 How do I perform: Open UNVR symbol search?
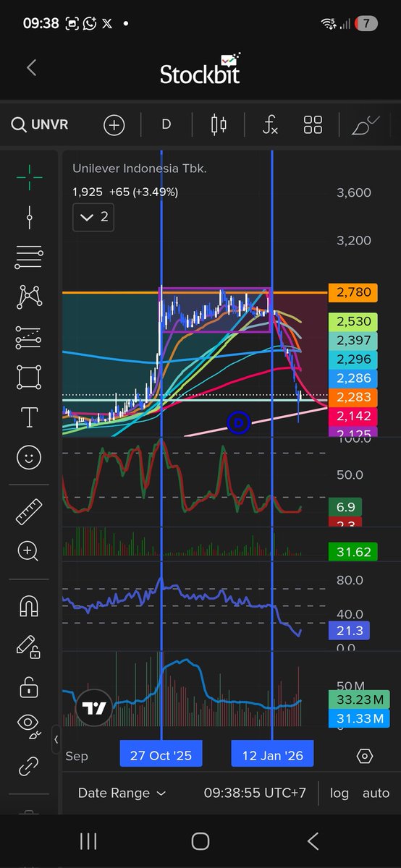click(x=40, y=125)
